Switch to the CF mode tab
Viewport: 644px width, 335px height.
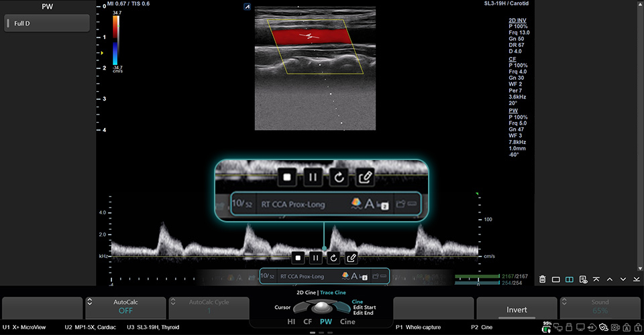click(308, 322)
